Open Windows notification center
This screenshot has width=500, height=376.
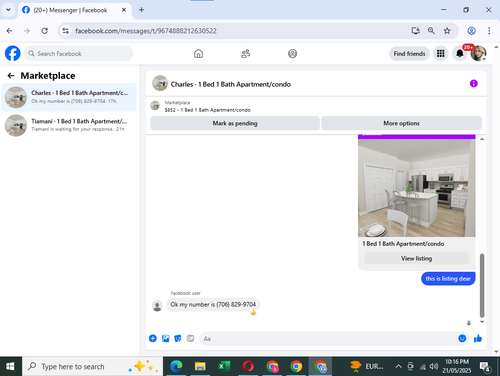pyautogui.click(x=485, y=367)
